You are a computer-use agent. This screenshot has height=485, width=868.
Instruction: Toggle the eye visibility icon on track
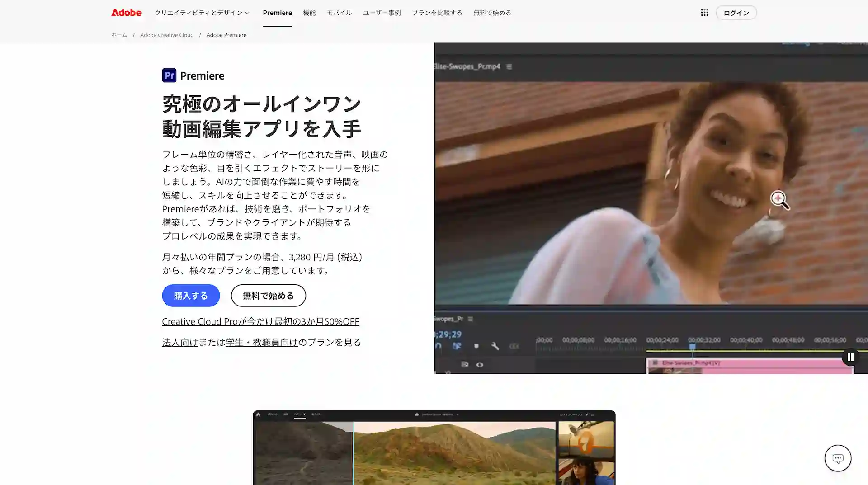[x=480, y=365]
